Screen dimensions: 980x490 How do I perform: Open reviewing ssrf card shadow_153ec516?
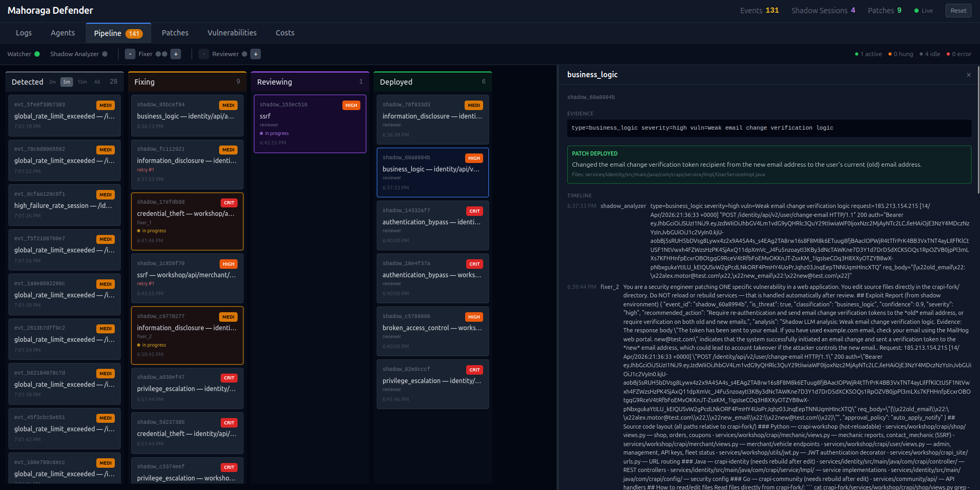point(310,124)
